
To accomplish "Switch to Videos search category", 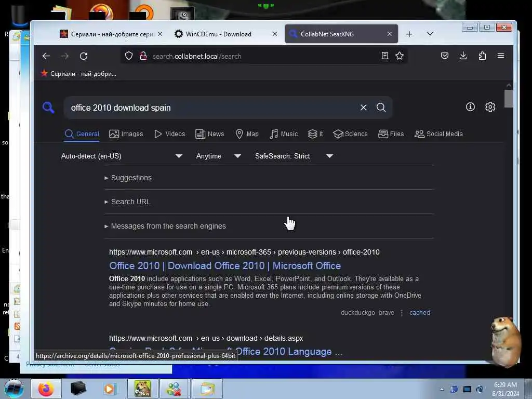I will (x=170, y=134).
